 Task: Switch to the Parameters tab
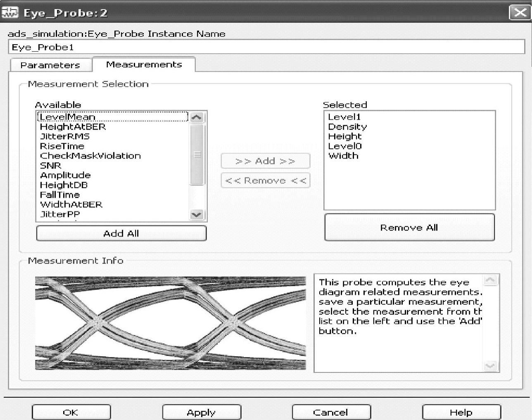coord(50,65)
